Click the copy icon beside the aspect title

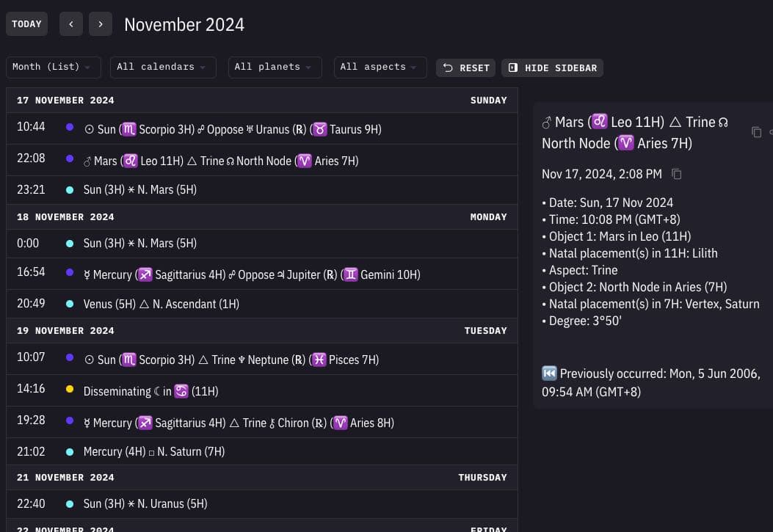(757, 132)
